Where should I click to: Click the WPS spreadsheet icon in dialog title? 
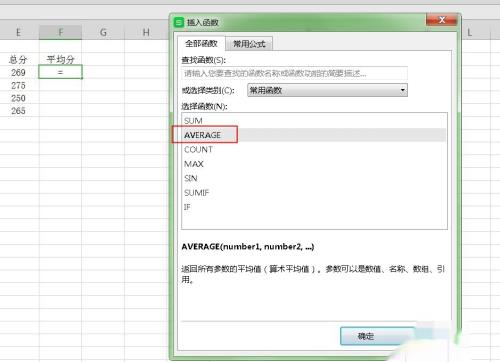(179, 22)
